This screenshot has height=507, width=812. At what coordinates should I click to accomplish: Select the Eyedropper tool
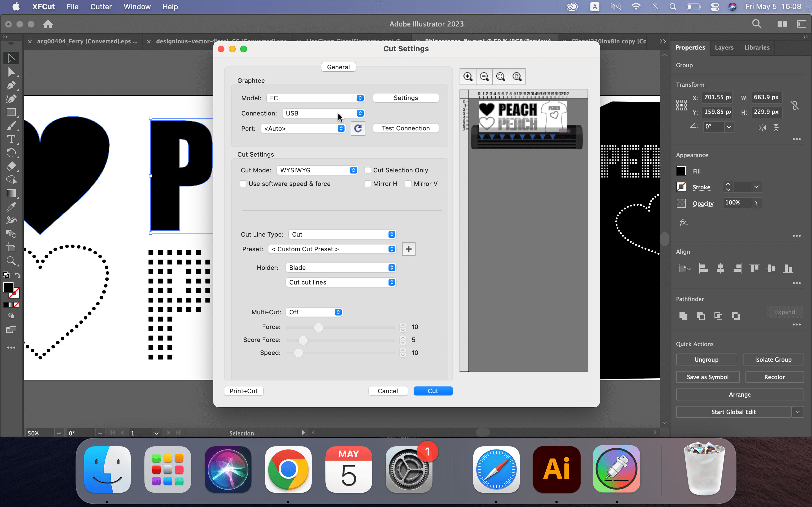pyautogui.click(x=11, y=206)
